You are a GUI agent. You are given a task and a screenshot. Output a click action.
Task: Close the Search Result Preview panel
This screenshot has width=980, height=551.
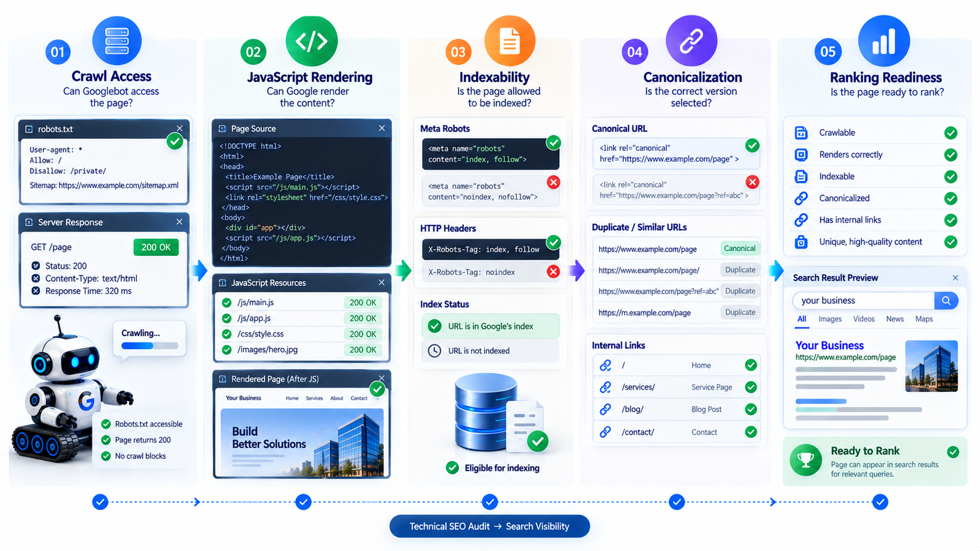[956, 278]
